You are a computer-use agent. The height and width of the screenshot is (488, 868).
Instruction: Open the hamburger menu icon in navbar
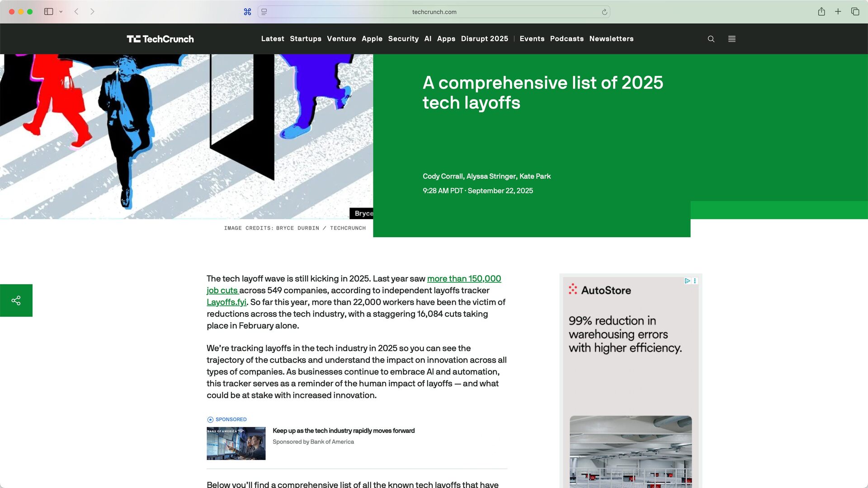(732, 39)
